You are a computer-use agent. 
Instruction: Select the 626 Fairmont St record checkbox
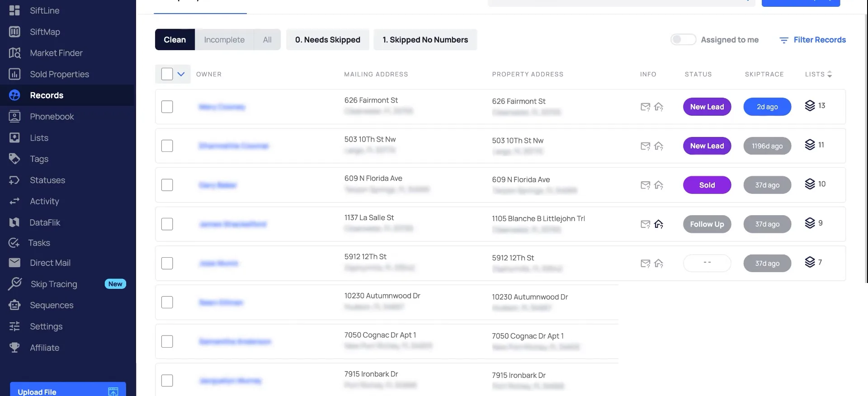[167, 107]
